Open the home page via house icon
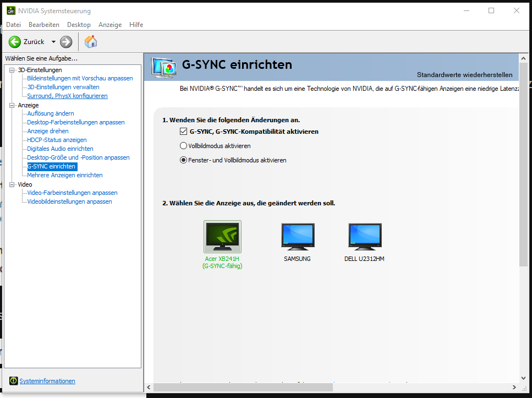The image size is (532, 398). (91, 41)
